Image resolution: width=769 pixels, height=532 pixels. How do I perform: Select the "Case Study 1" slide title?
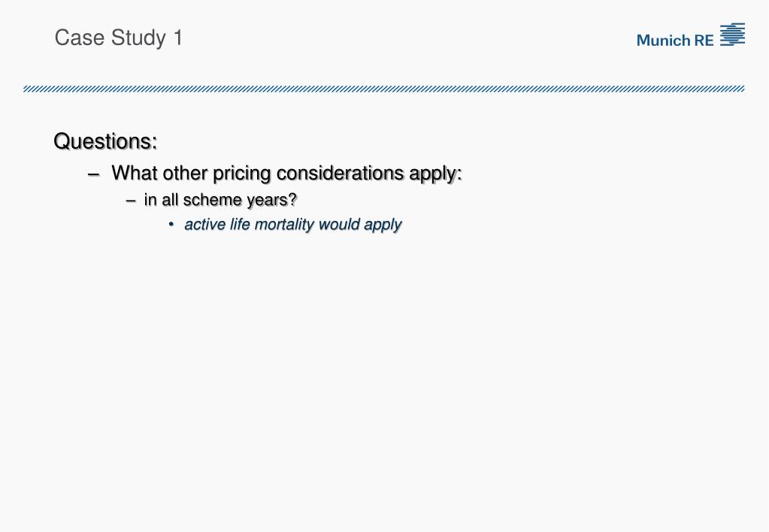pos(119,38)
